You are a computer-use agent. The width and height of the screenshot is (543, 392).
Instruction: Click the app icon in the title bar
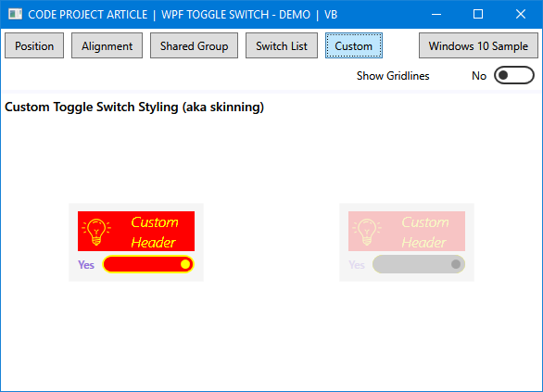pyautogui.click(x=15, y=14)
